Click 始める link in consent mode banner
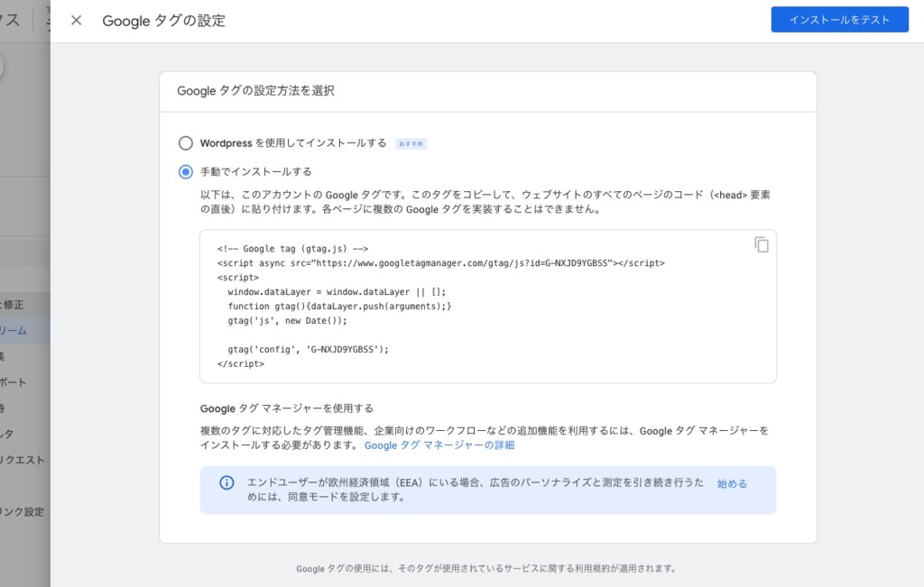Image resolution: width=924 pixels, height=587 pixels. point(732,483)
